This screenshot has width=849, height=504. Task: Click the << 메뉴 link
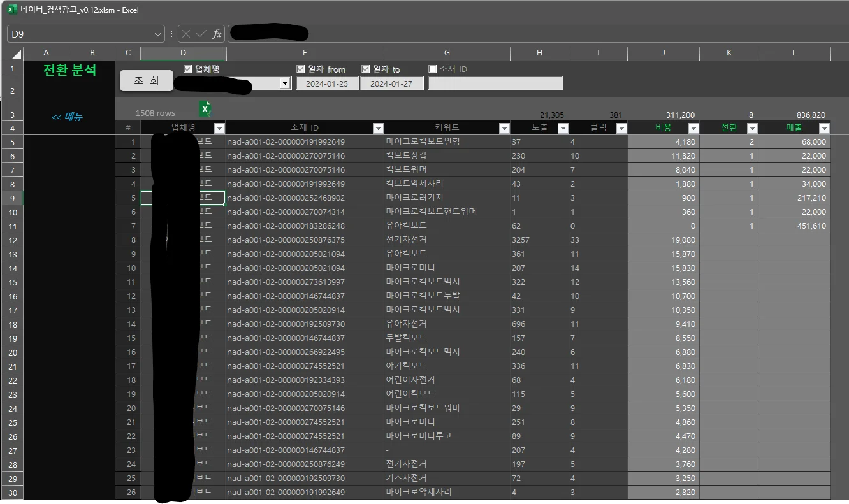tap(67, 117)
